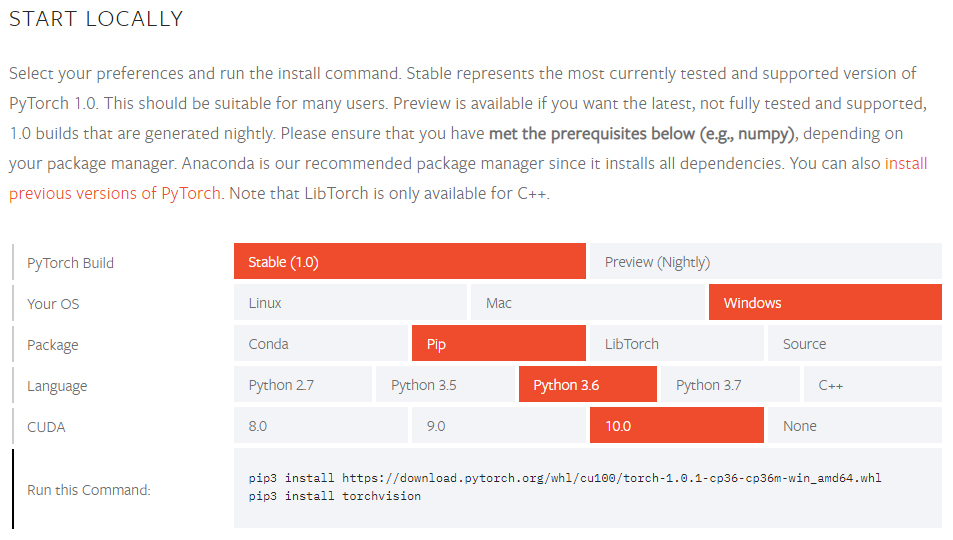This screenshot has width=953, height=540.
Task: Select CUDA 9.0 option
Action: [498, 426]
